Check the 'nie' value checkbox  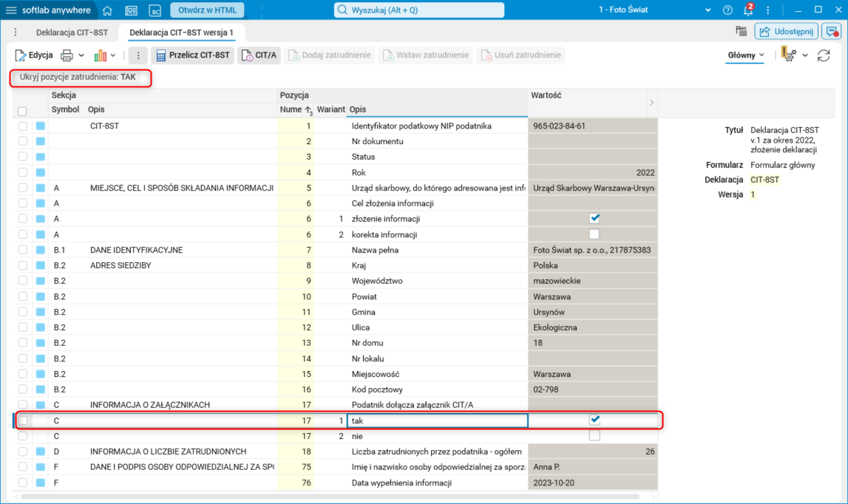594,435
